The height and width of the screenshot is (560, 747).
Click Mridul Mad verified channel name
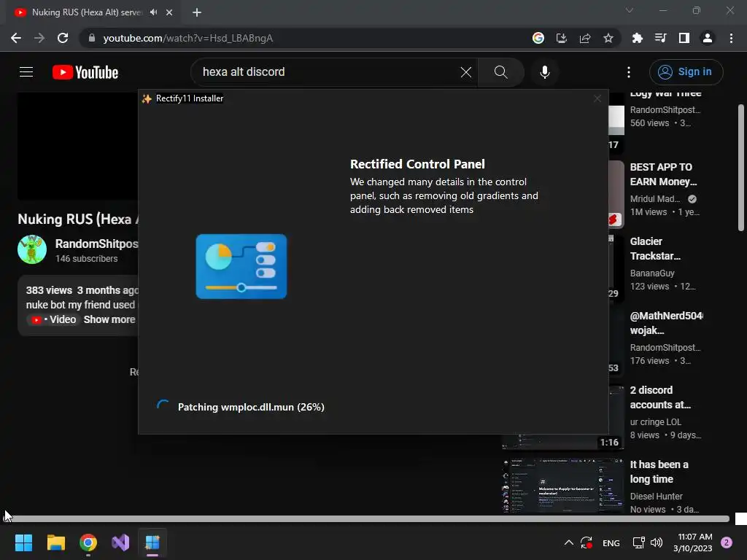tap(655, 199)
